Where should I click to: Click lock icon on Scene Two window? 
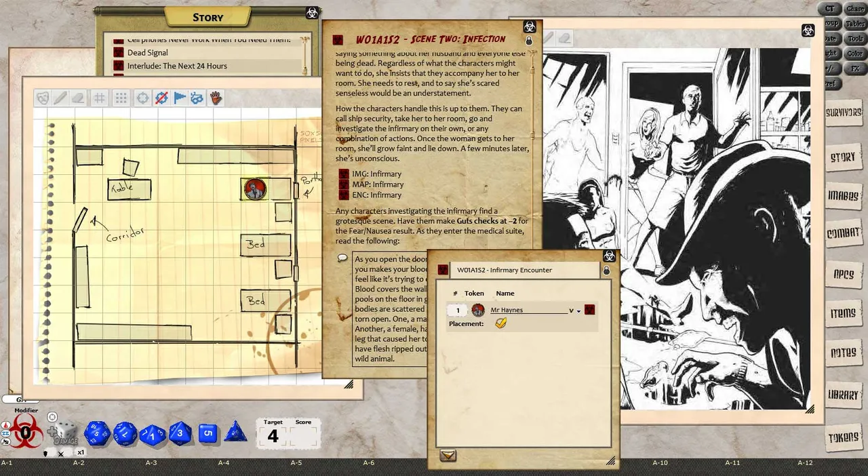point(529,41)
